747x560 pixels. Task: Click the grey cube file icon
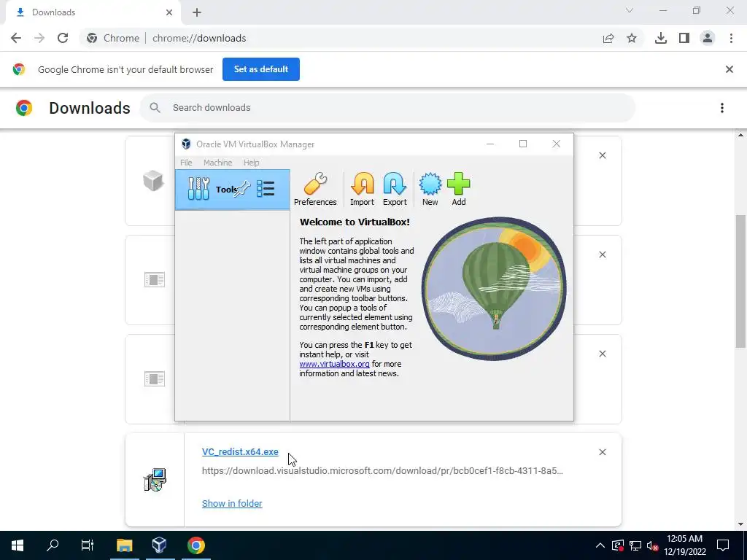click(x=153, y=181)
